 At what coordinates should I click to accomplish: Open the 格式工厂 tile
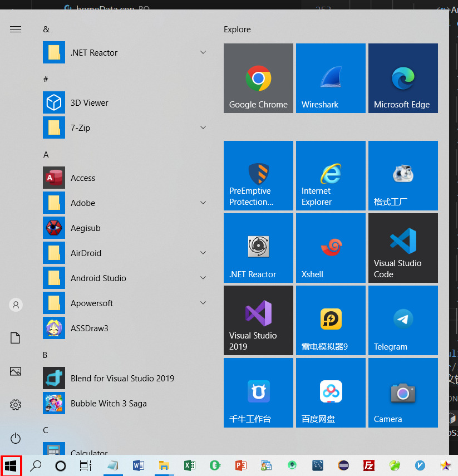pyautogui.click(x=403, y=175)
